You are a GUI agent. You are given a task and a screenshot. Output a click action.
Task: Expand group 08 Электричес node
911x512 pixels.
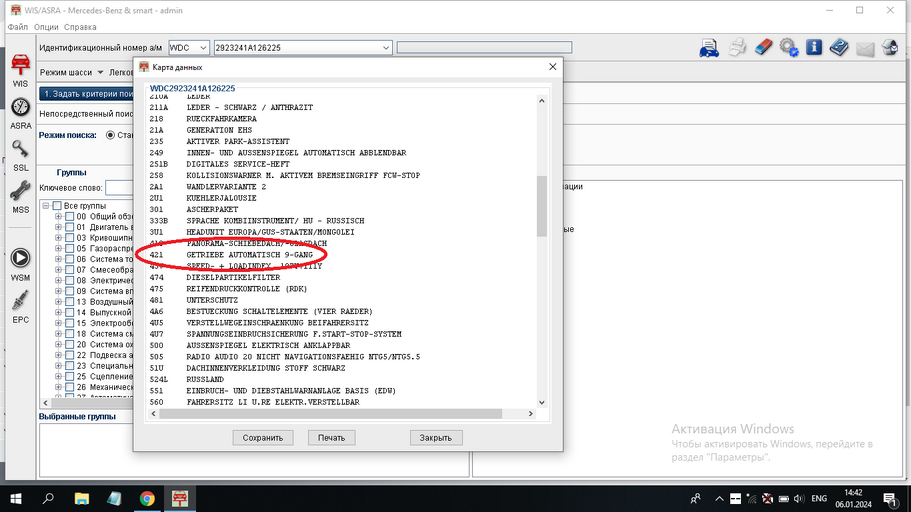pyautogui.click(x=58, y=280)
